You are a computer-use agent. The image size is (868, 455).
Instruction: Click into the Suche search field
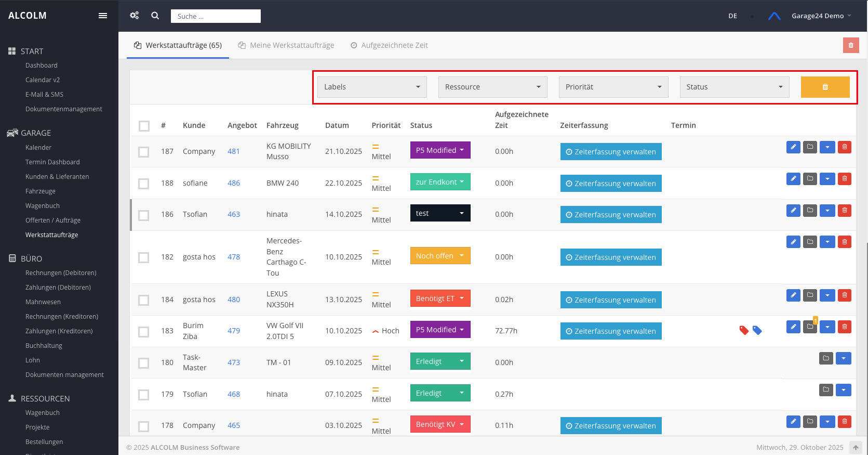[216, 16]
